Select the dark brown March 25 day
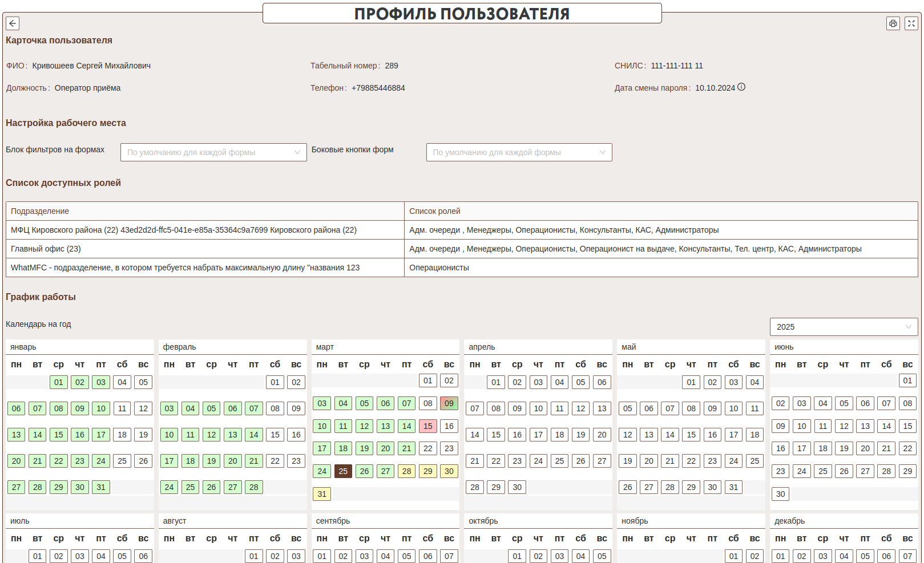 (343, 471)
